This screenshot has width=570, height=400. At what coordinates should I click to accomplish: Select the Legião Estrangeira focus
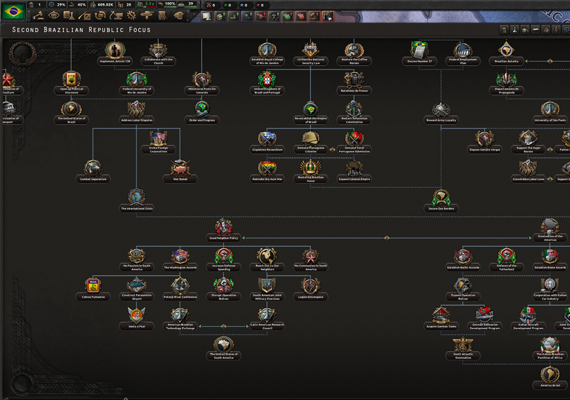(310, 289)
